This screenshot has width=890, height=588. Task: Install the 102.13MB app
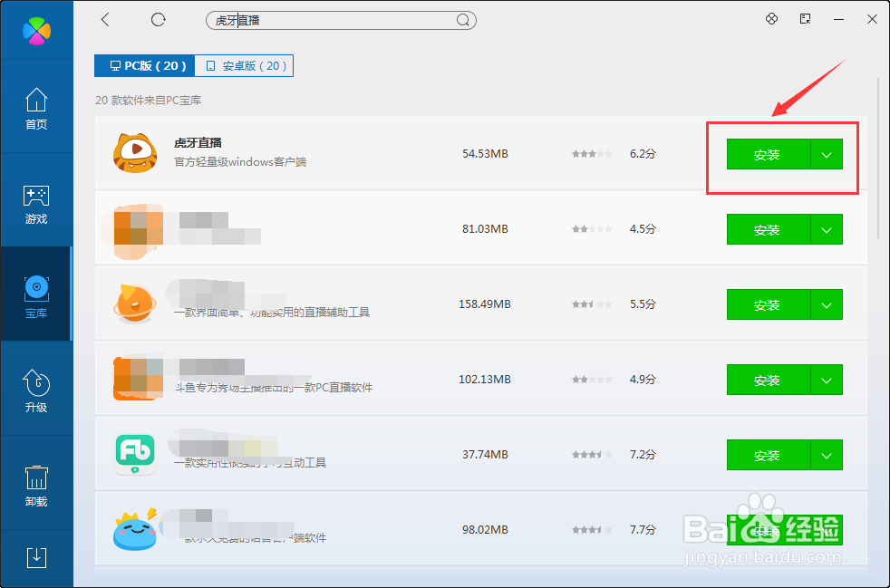[769, 380]
